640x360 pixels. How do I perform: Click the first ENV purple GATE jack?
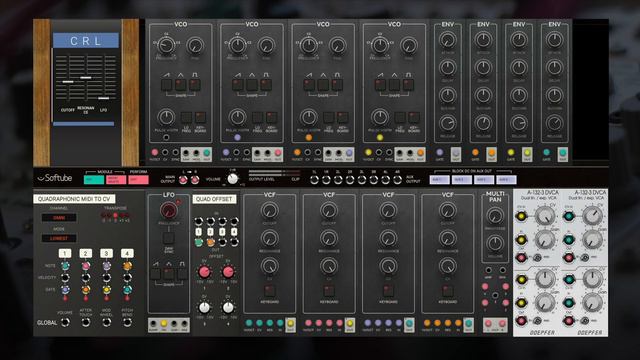(x=440, y=153)
